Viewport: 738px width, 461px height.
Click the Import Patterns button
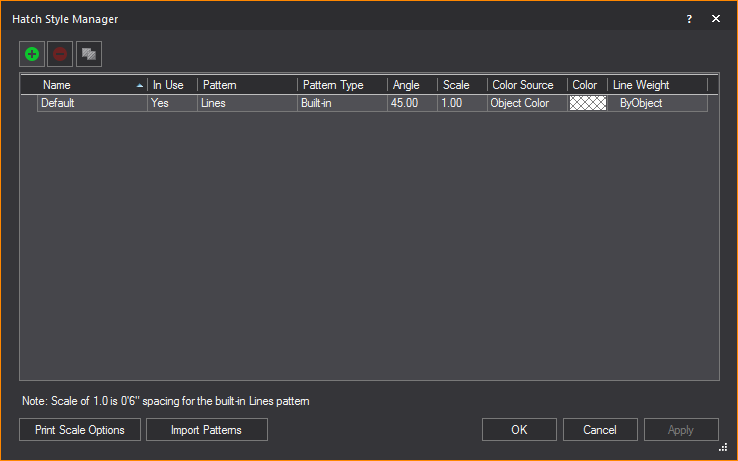[207, 430]
